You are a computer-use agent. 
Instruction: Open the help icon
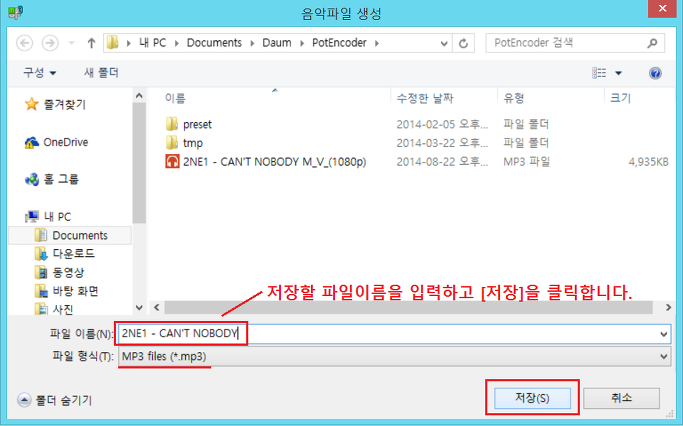pyautogui.click(x=655, y=73)
